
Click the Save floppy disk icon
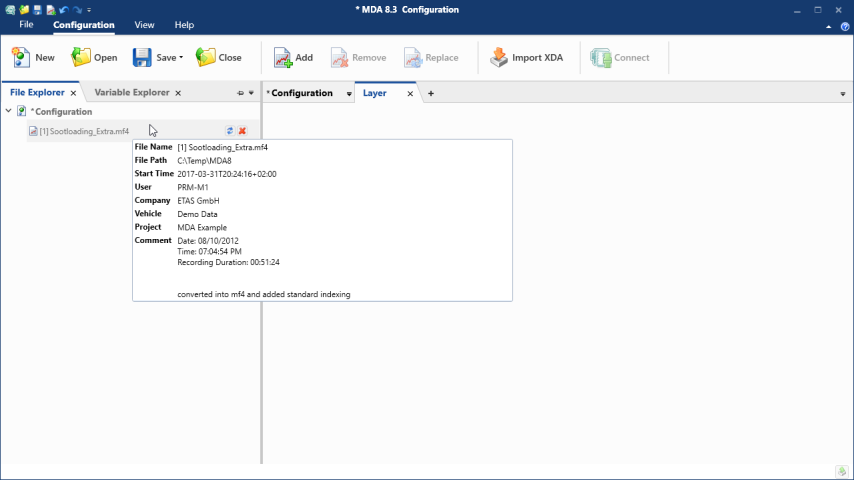[142, 58]
